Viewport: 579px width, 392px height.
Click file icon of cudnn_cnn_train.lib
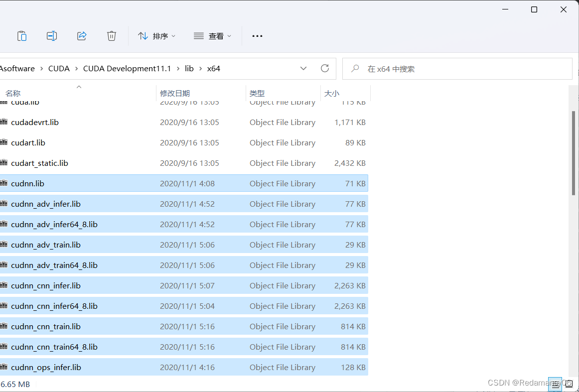3,326
